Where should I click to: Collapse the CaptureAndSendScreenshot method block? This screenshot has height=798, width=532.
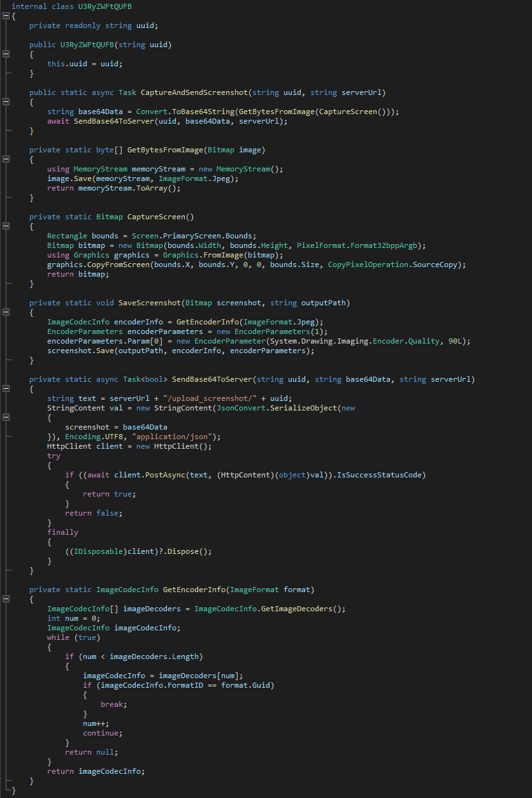tap(6, 102)
